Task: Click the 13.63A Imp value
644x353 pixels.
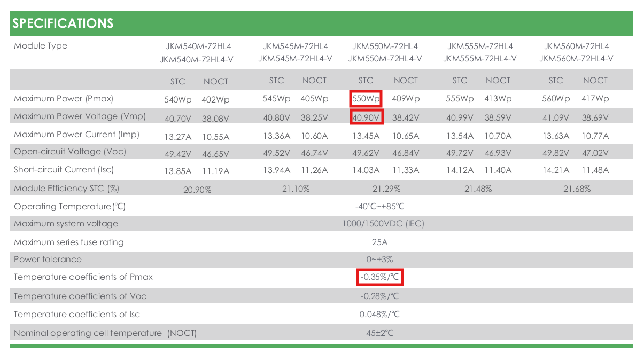Action: point(556,136)
